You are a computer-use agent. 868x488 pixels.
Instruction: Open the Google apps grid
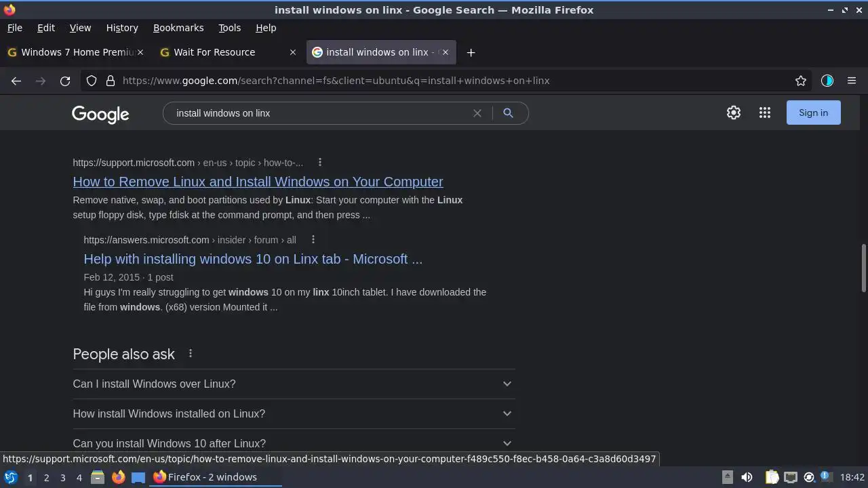pyautogui.click(x=765, y=113)
